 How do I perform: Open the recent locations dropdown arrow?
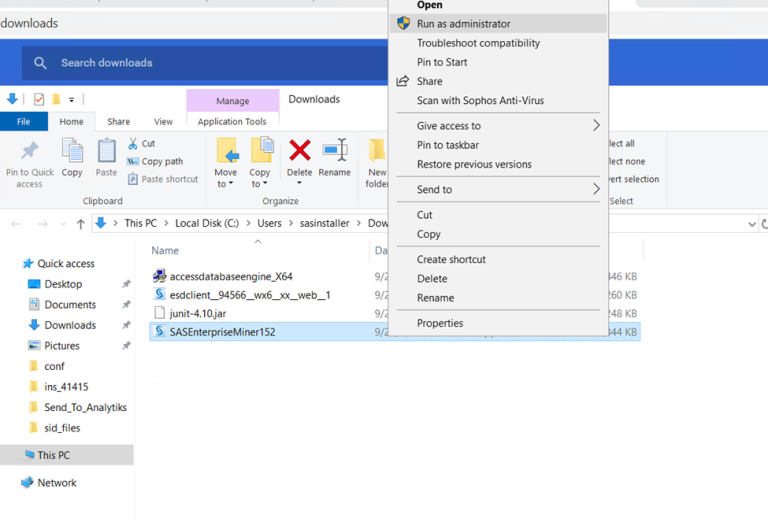pos(63,224)
